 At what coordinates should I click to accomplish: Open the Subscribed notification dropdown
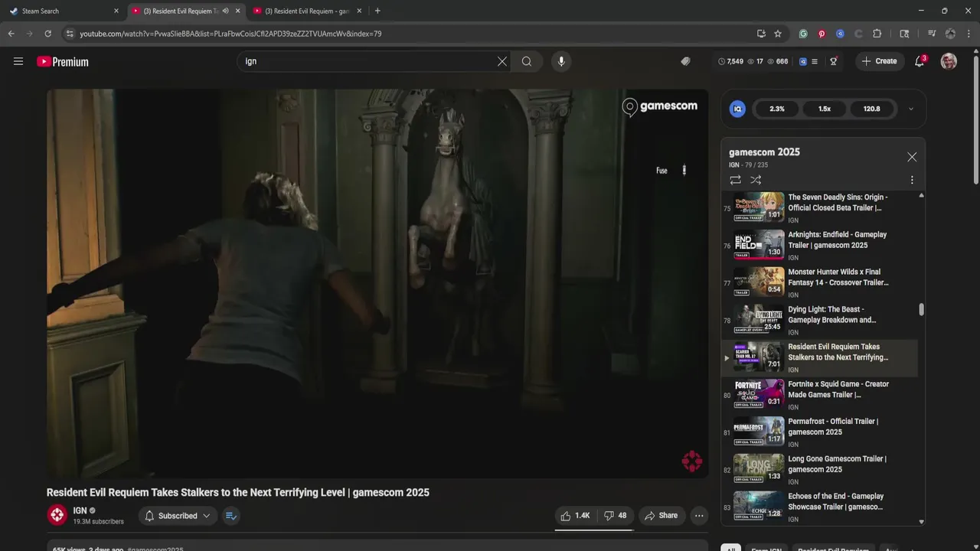[178, 516]
